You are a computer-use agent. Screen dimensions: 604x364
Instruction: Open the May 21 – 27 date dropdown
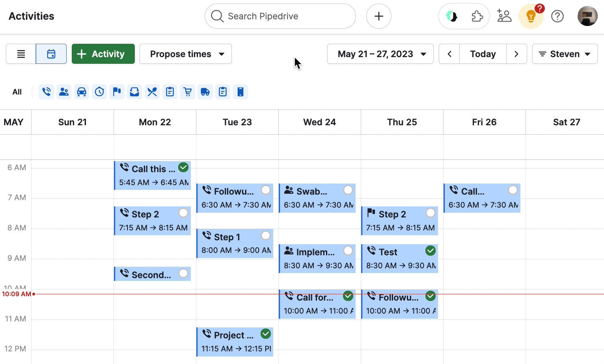click(x=380, y=54)
